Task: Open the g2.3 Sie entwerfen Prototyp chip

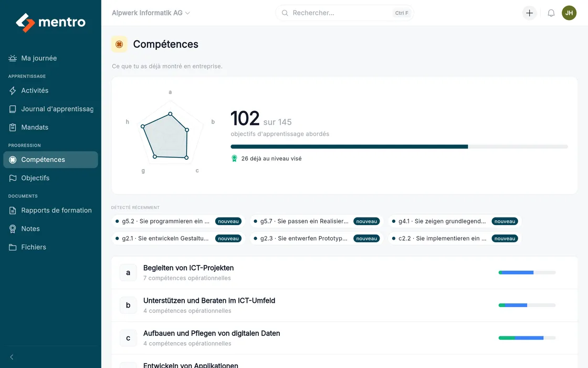Action: click(317, 239)
